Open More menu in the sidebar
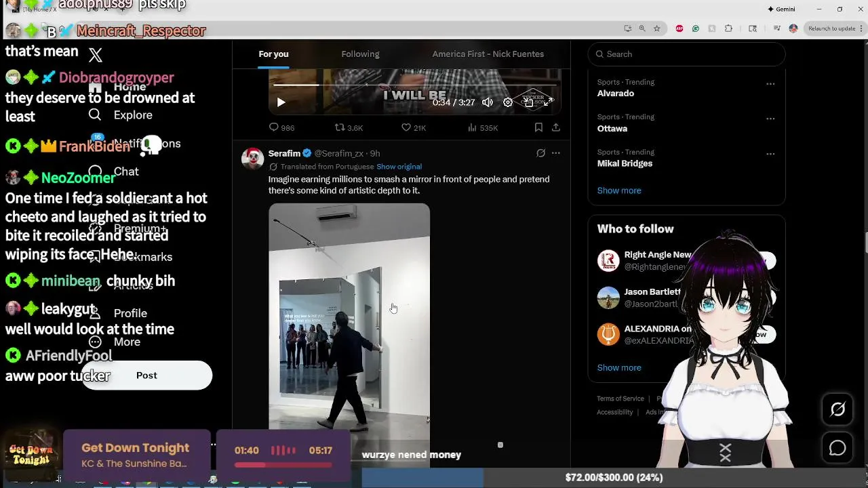The height and width of the screenshot is (488, 868). [127, 342]
